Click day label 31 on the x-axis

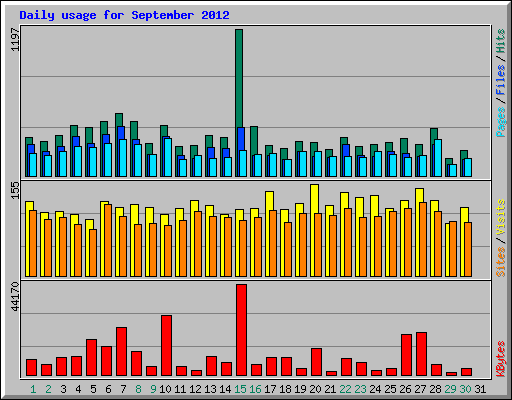coord(480,389)
